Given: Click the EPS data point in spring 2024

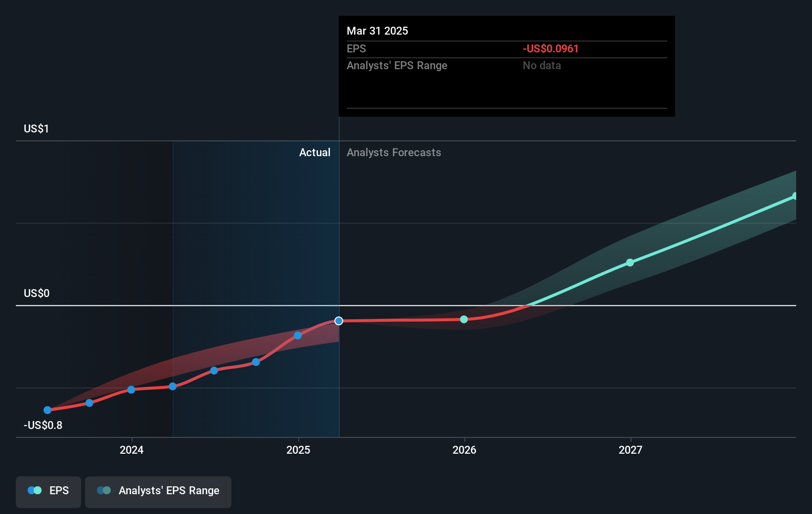Looking at the screenshot, I should pos(173,386).
